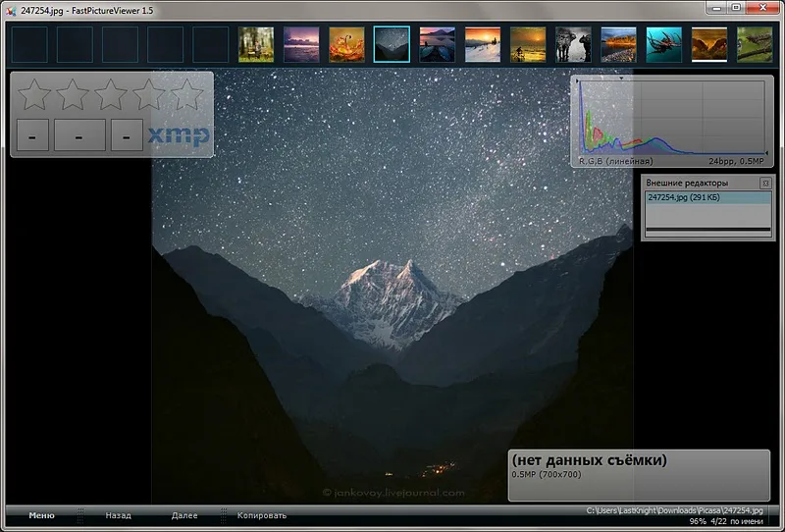Go to previous image with Назад
Viewport: 785px width, 532px height.
coord(118,515)
